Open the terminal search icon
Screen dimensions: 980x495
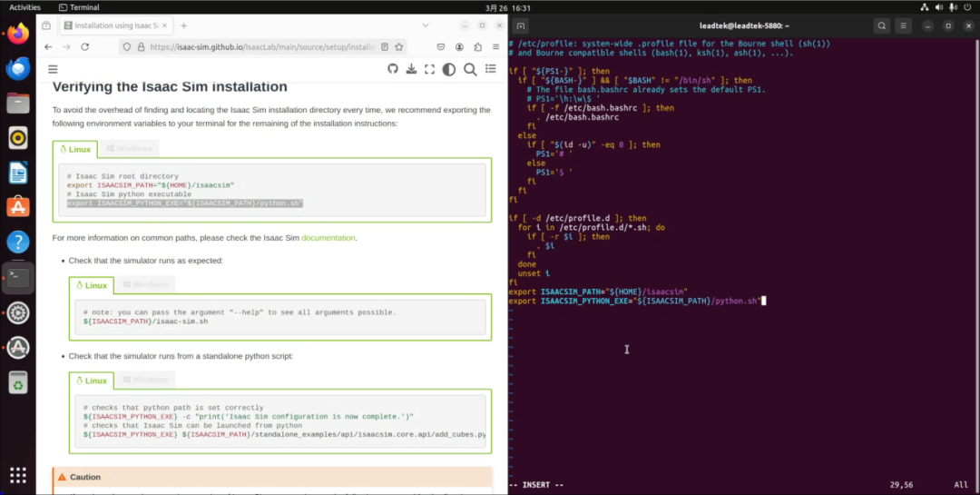tap(882, 25)
